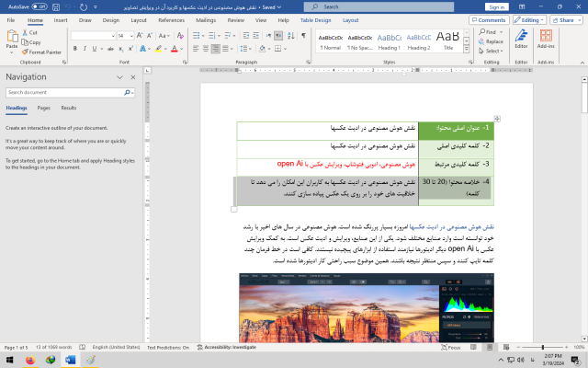The width and height of the screenshot is (588, 368).
Task: Pick the red font color button
Action: [174, 49]
